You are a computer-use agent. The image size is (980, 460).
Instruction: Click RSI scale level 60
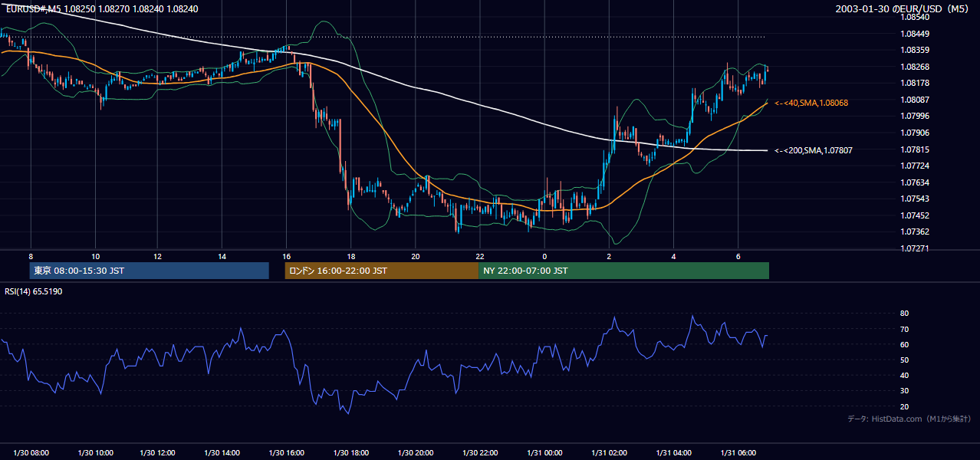tap(904, 344)
